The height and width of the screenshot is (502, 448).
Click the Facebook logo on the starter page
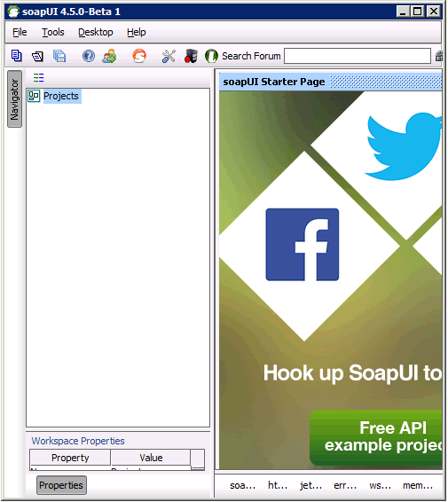pyautogui.click(x=303, y=245)
